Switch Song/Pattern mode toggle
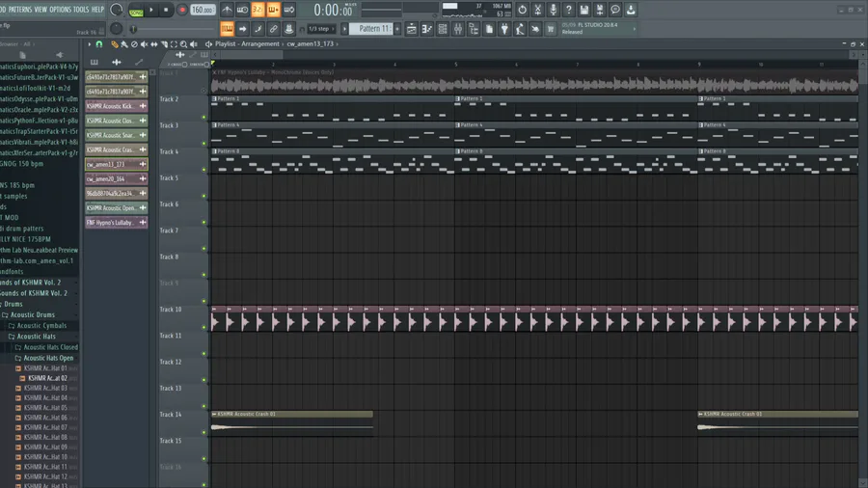Screen dimensions: 868x488 point(136,10)
